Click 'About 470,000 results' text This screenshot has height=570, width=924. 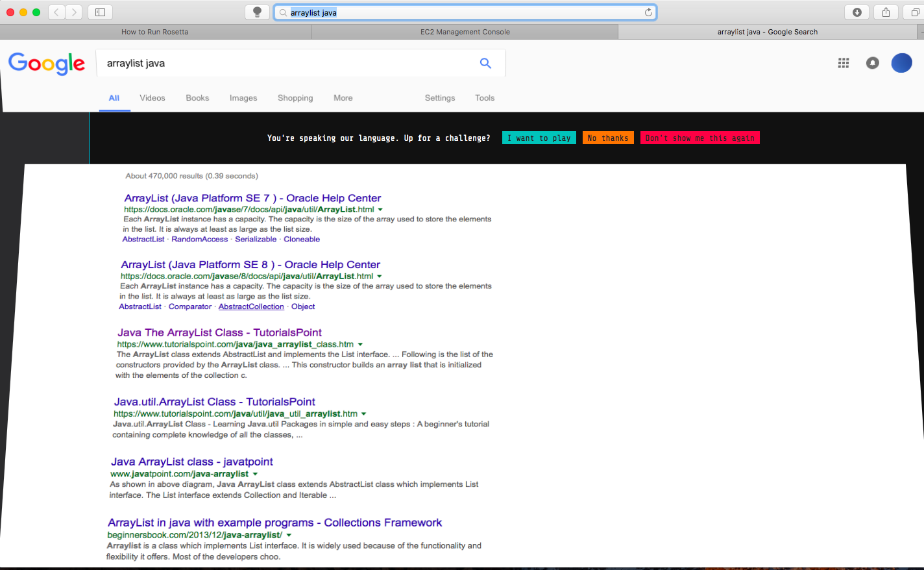pos(192,176)
